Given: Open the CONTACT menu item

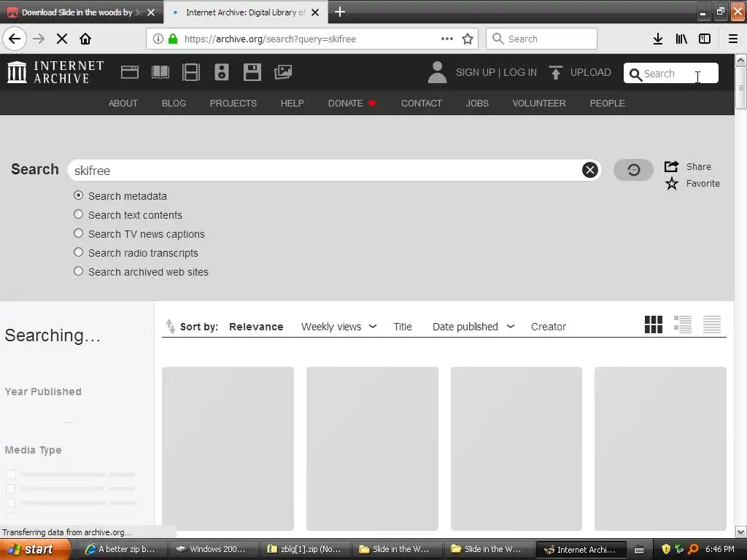Looking at the screenshot, I should (422, 104).
